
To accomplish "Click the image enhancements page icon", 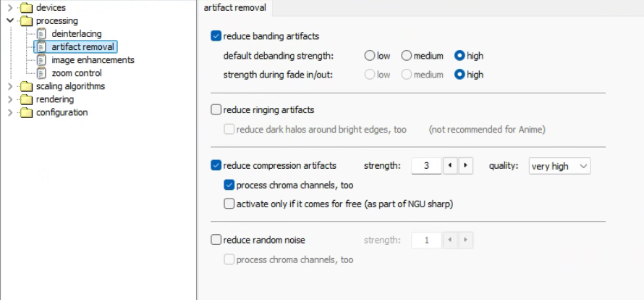I will (41, 60).
